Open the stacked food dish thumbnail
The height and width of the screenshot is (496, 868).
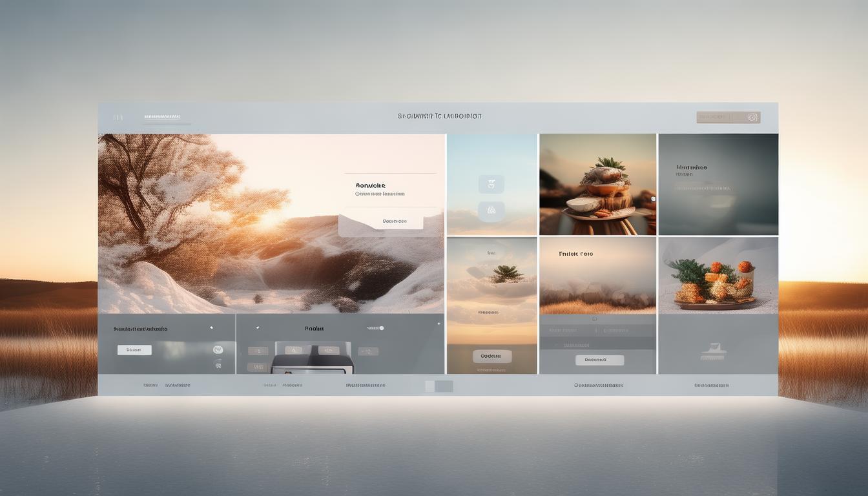pos(597,185)
